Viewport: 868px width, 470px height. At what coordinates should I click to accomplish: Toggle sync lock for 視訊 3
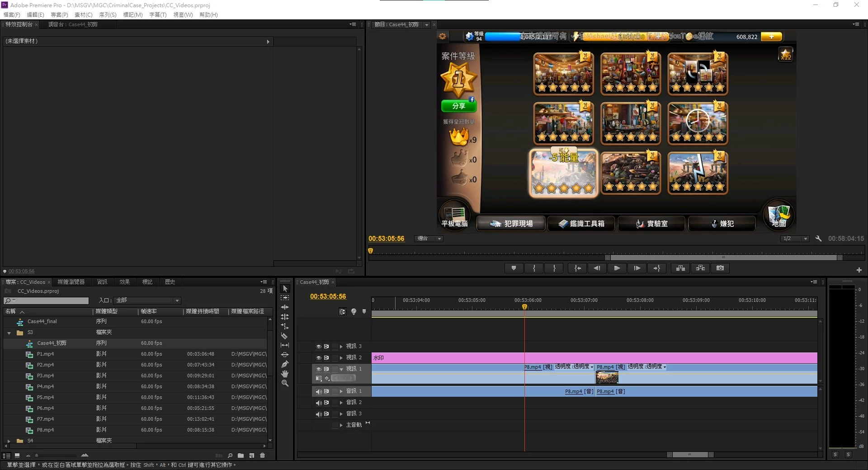tap(326, 347)
